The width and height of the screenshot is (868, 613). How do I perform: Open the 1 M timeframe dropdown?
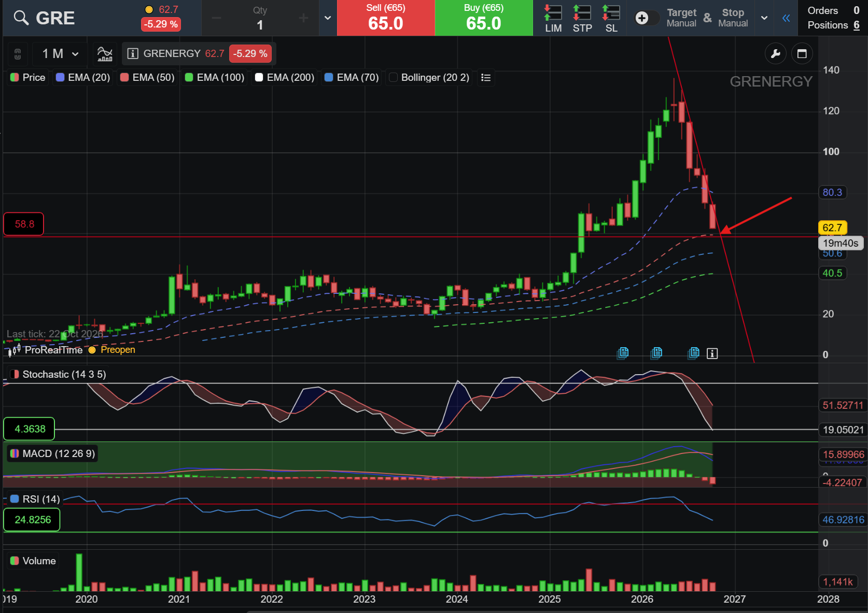click(61, 54)
